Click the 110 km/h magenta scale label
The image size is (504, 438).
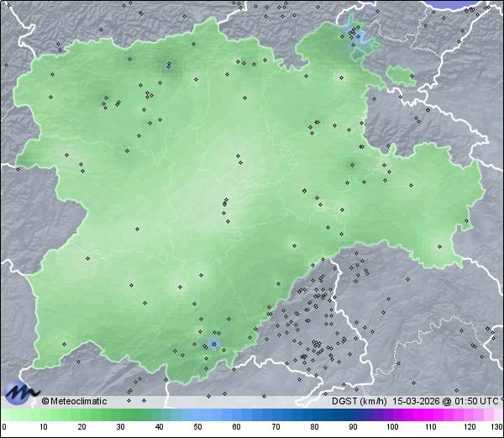[430, 427]
